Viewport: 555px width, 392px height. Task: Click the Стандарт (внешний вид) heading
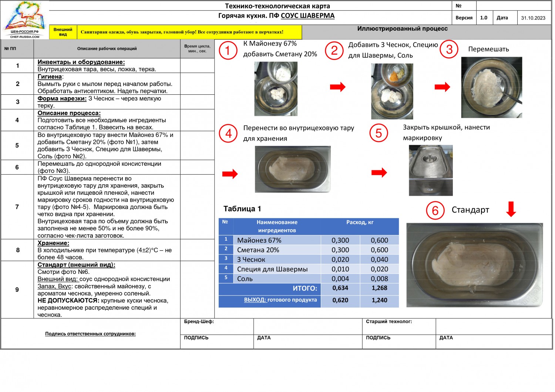(x=76, y=265)
